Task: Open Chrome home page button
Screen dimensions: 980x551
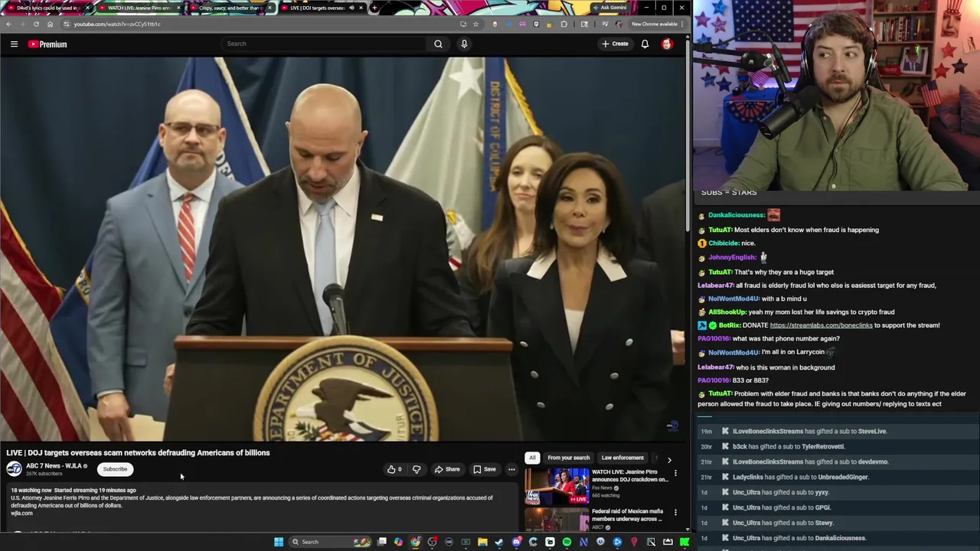Action: (x=50, y=24)
